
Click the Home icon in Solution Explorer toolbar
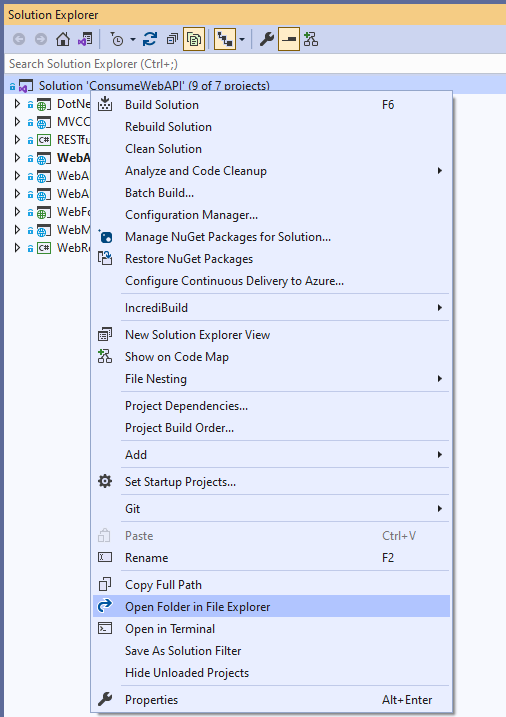[63, 39]
